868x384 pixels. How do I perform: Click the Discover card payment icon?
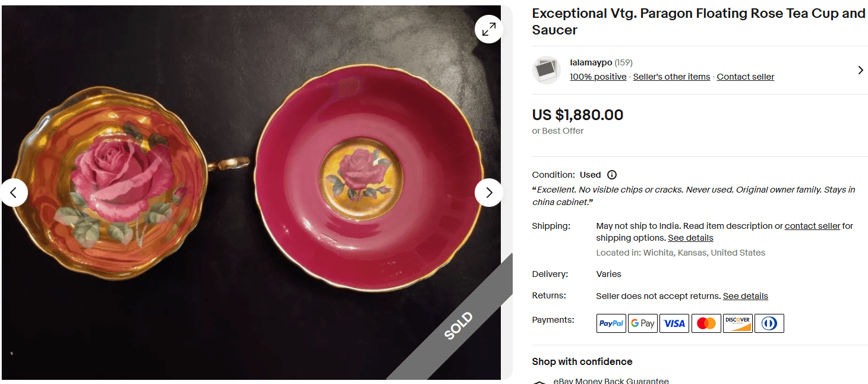pos(737,323)
